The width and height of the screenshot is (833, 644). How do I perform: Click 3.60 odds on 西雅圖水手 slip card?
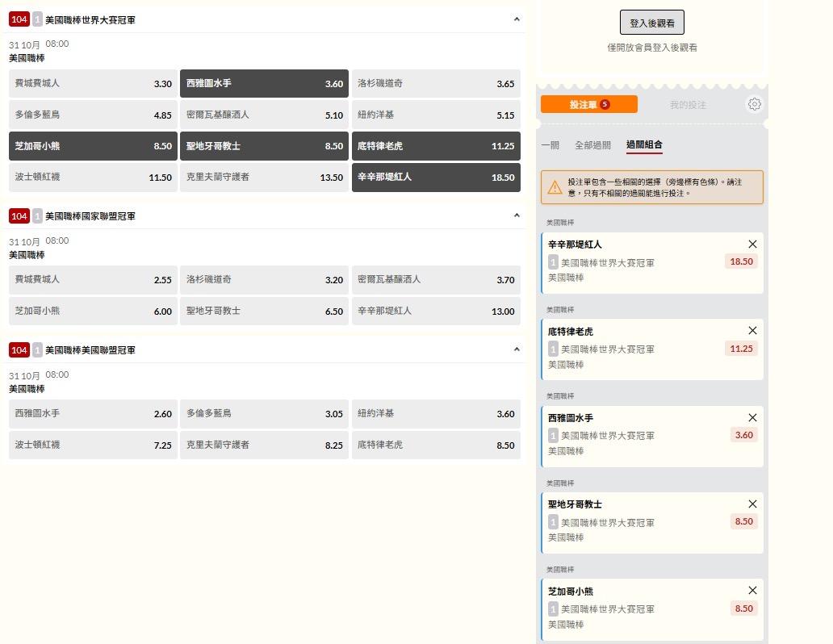pos(743,435)
